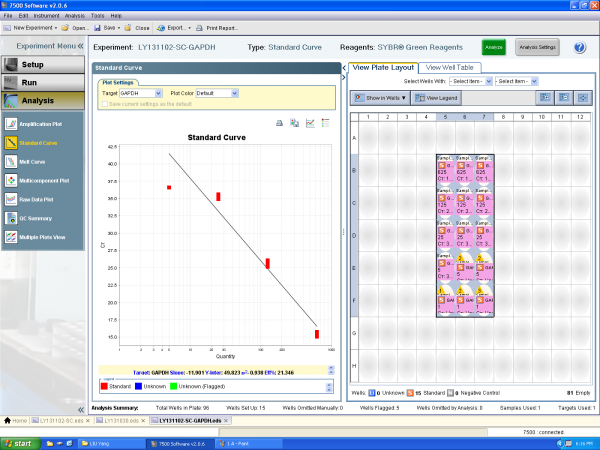Click the Help question mark icon
600x450 pixels.
click(x=580, y=47)
